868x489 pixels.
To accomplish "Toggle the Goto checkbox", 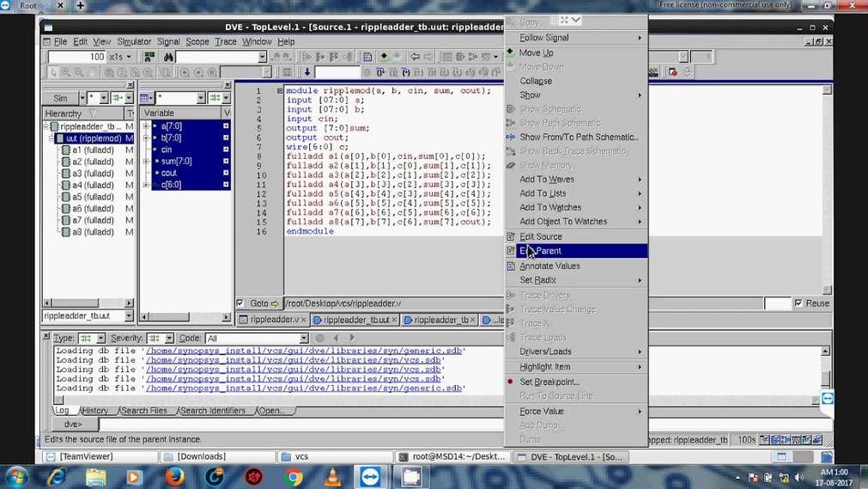I will (240, 303).
